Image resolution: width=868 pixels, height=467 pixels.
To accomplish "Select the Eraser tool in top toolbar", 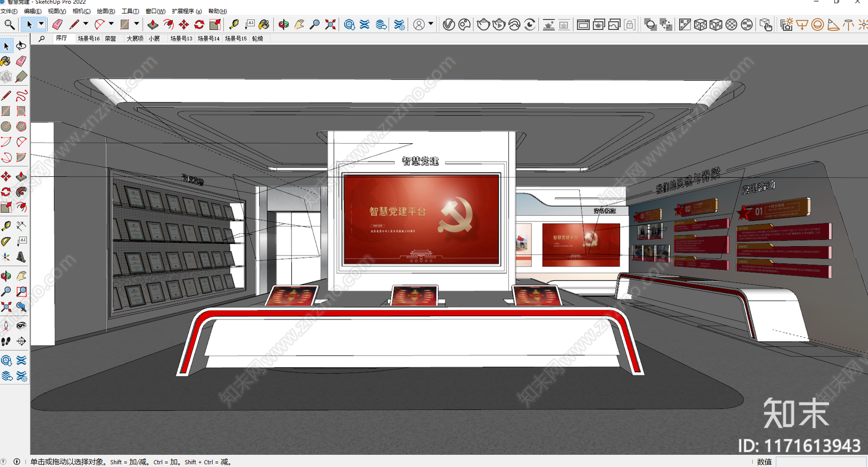I will (x=58, y=24).
